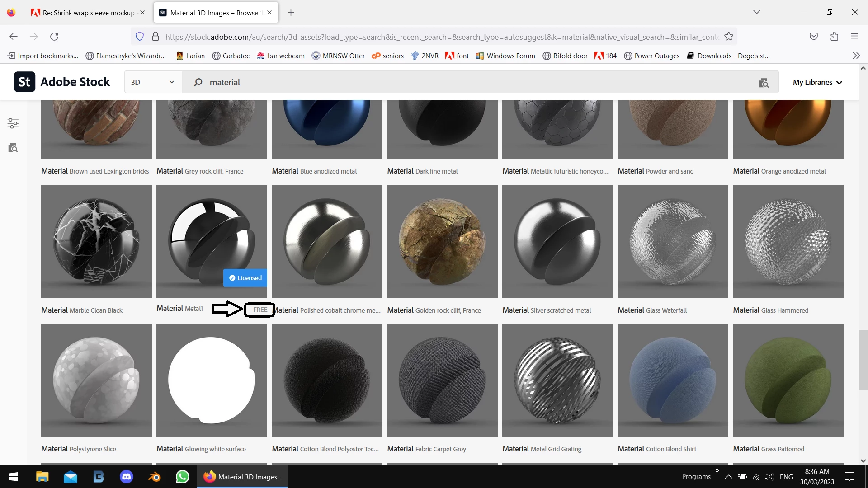The image size is (868, 488).
Task: Click visual search camera icon in search bar
Action: (764, 83)
